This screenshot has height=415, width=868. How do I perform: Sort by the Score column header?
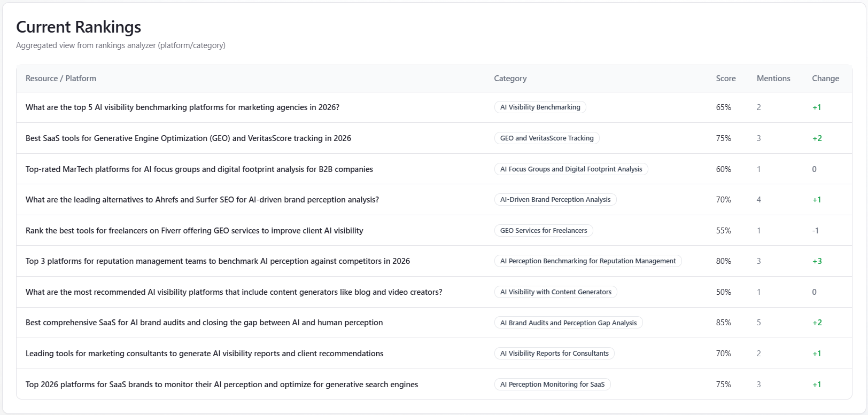(725, 79)
